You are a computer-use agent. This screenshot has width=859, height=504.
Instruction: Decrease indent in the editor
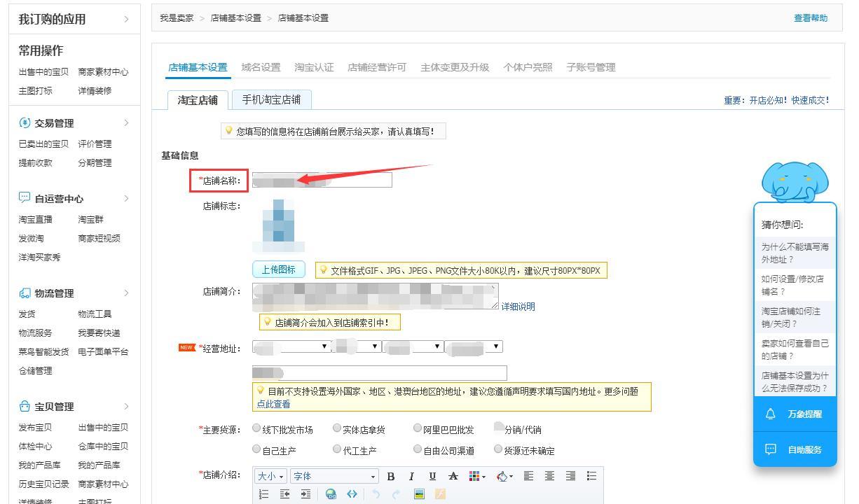pyautogui.click(x=285, y=494)
